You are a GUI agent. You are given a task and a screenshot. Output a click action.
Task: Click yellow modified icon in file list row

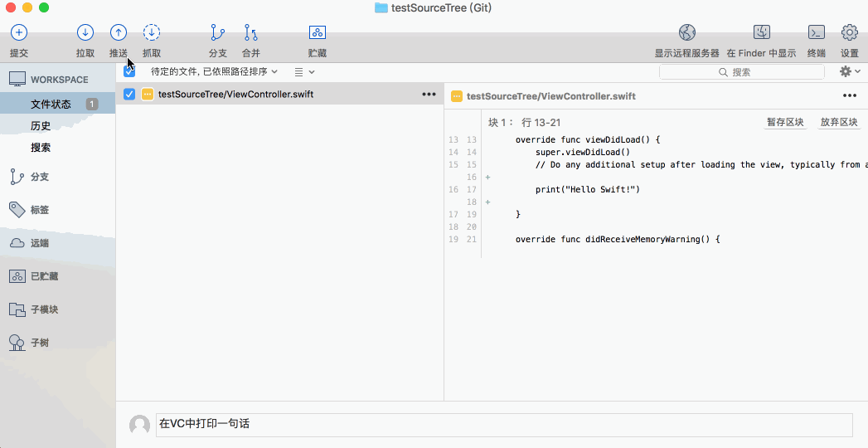pyautogui.click(x=148, y=94)
